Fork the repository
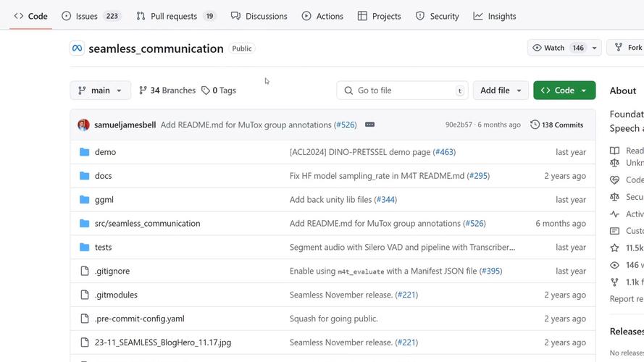644x362 pixels. [628, 48]
